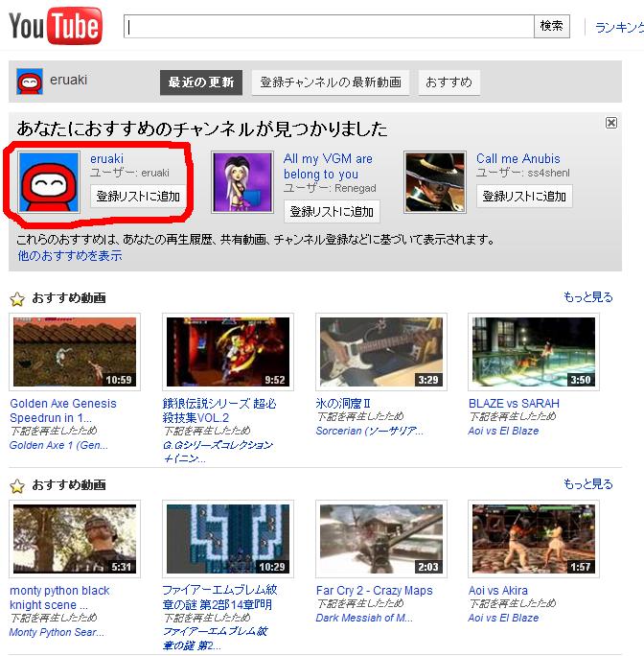Click Monty Python Sear... source link
The height and width of the screenshot is (656, 644).
click(57, 632)
